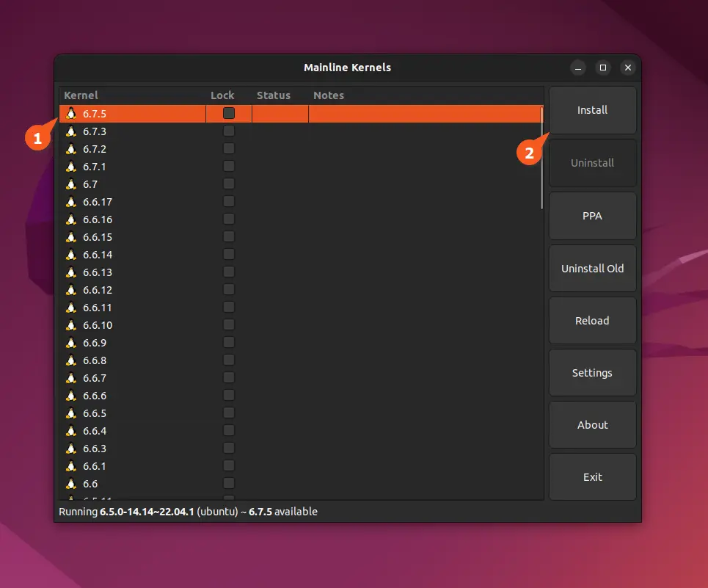Select the Tux icon for kernel 6.7
The image size is (708, 588).
[x=71, y=184]
